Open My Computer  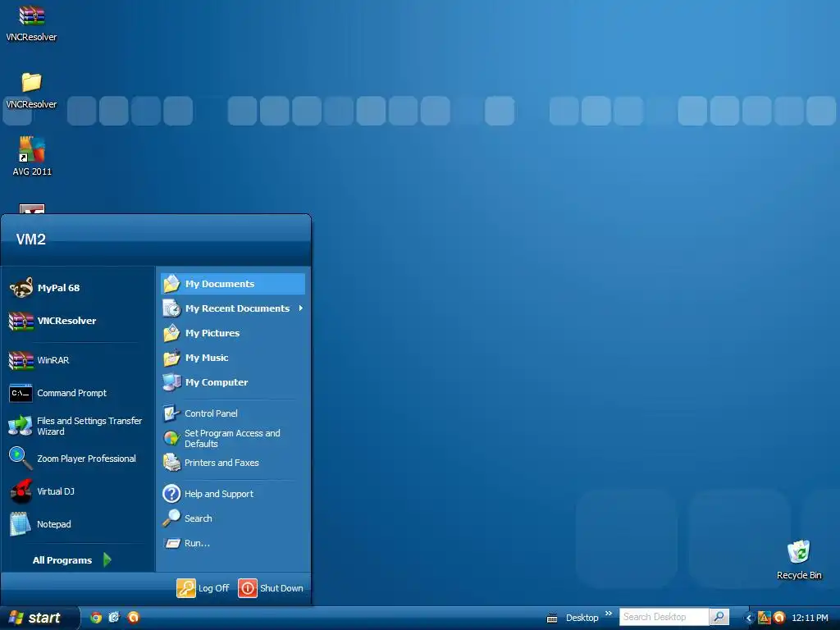pyautogui.click(x=233, y=382)
